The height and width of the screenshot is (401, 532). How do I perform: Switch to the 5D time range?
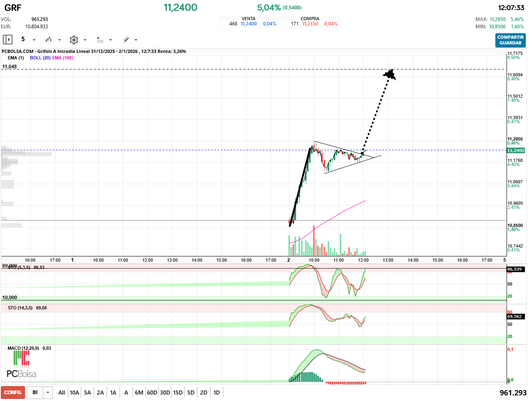click(x=191, y=393)
